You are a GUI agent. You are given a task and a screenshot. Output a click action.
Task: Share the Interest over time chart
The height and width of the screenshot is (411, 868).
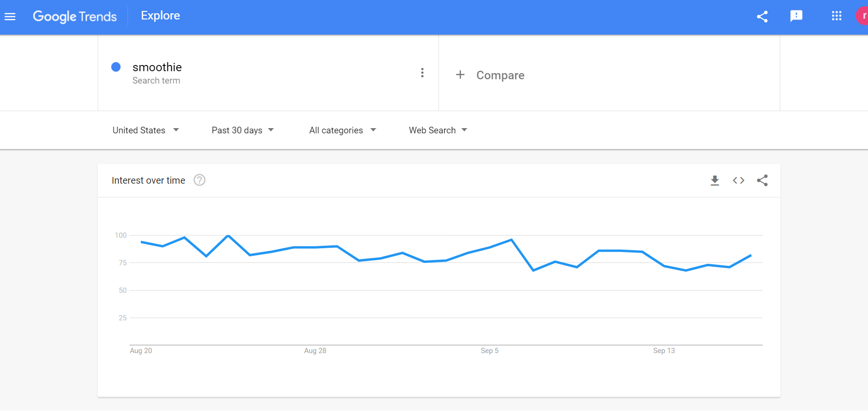[x=762, y=180]
